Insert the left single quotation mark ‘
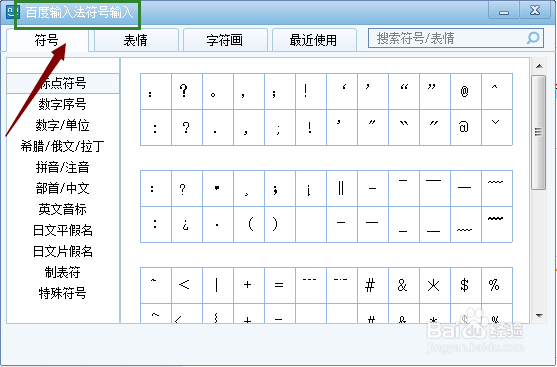Image resolution: width=557 pixels, height=367 pixels. pos(342,91)
